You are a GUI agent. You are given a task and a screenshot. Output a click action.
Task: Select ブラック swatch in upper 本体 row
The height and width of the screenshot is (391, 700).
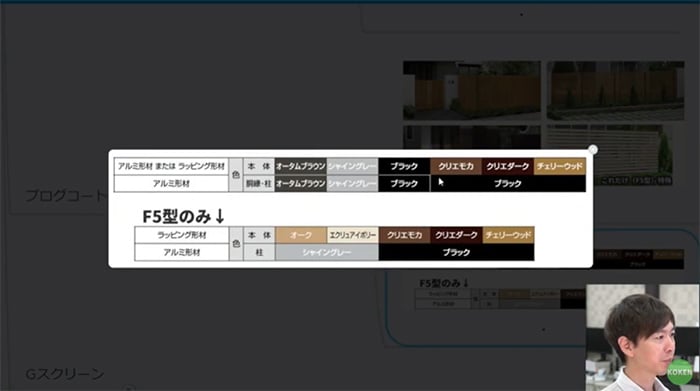(x=404, y=166)
